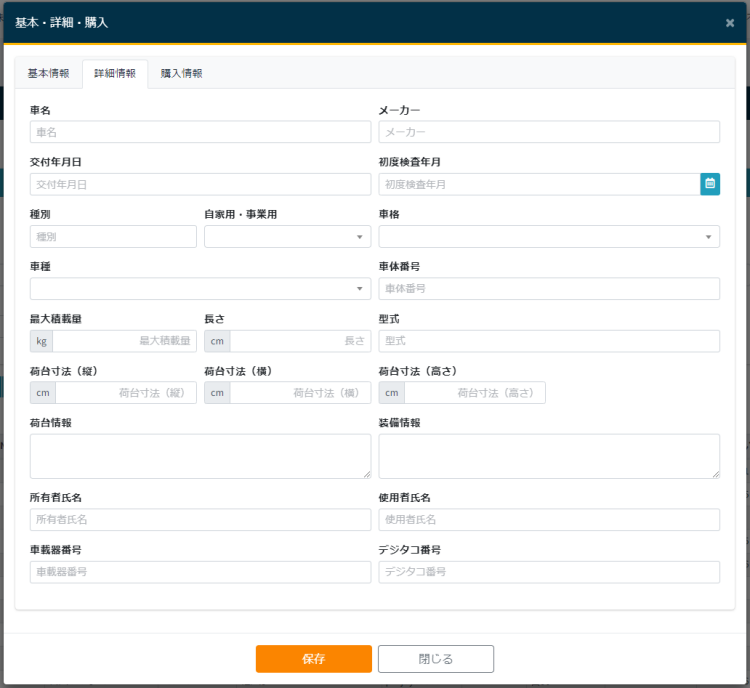
Task: Open the 車格 dropdown list
Action: [549, 237]
